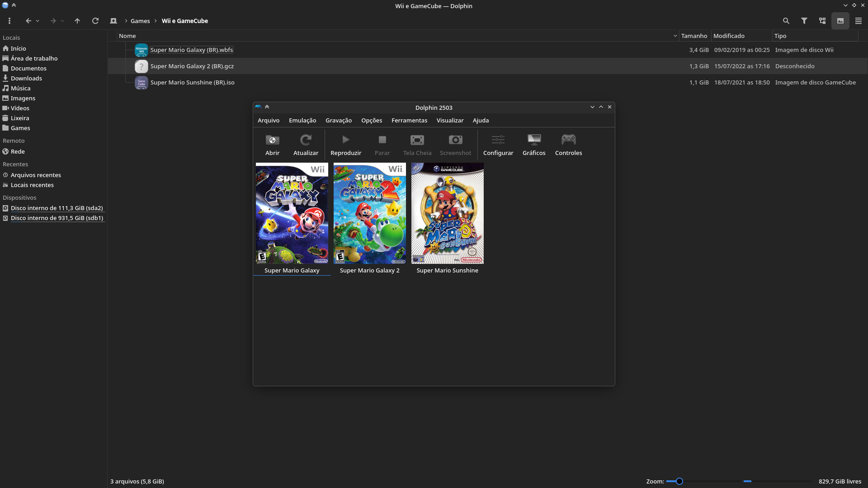Refresh the game list with Atualizar

pos(306,140)
